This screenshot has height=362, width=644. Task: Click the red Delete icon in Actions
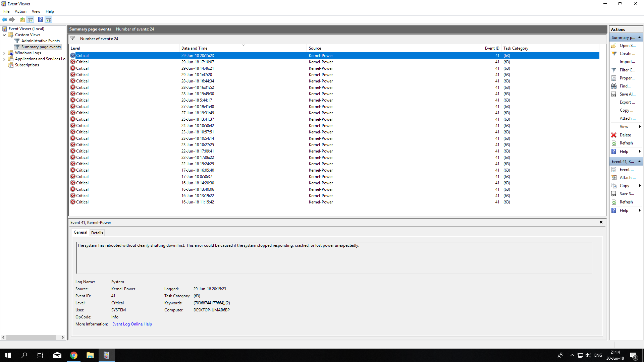tap(614, 135)
